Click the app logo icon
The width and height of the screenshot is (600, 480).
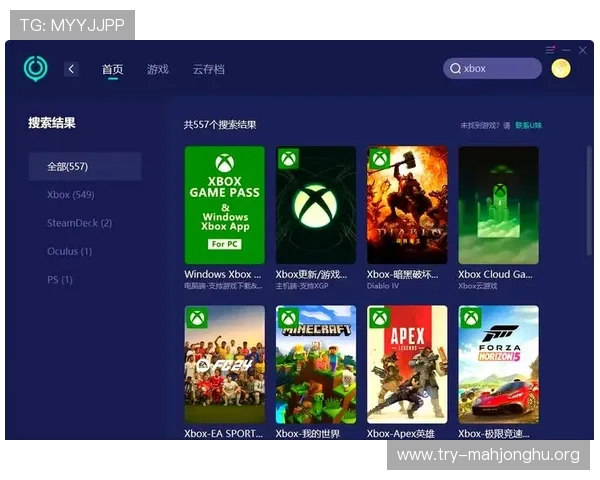click(36, 69)
